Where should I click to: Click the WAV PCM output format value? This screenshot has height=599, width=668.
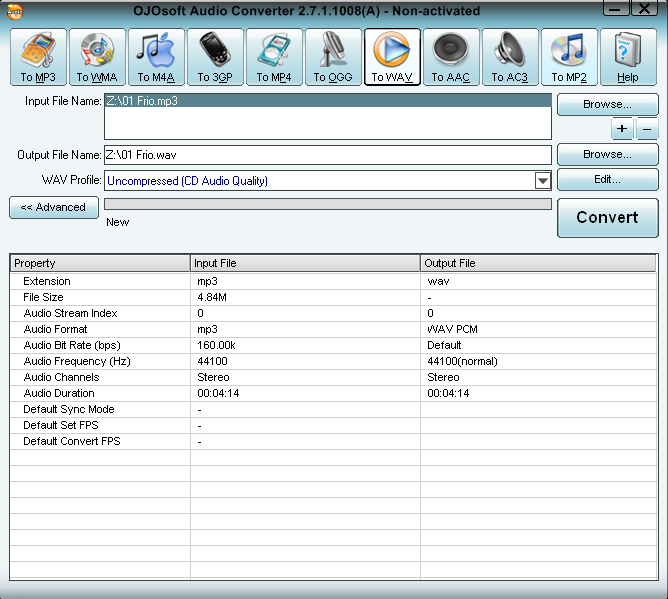coord(452,329)
